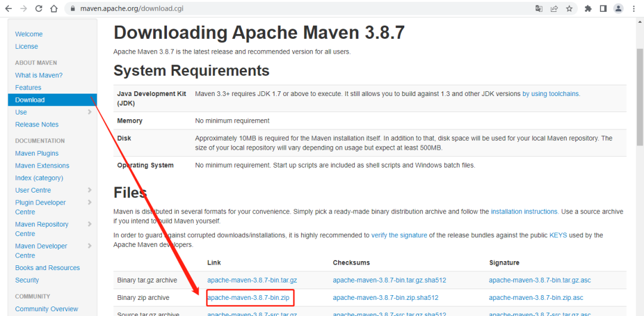The height and width of the screenshot is (316, 644).
Task: Download apache-maven-3.8.7-bin.zip
Action: click(x=248, y=298)
